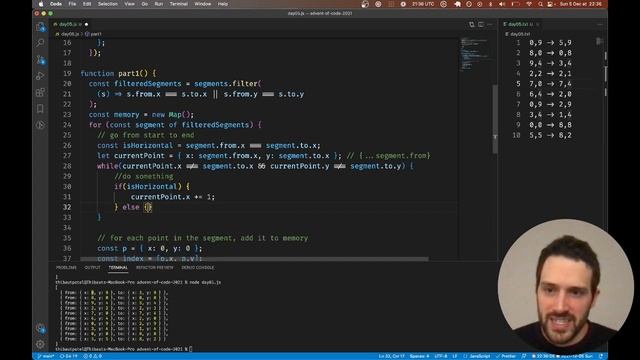
Task: Open macOS Spotlight search icon
Action: [540, 4]
